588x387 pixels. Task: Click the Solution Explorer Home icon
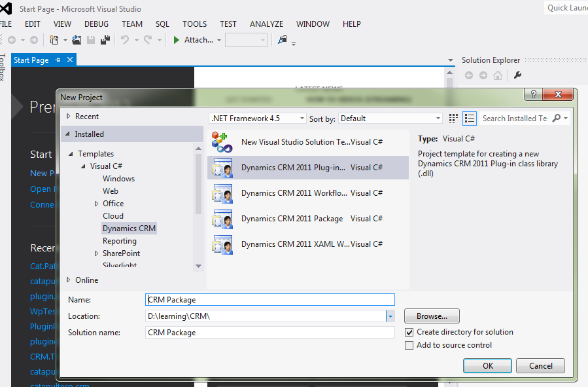click(498, 75)
